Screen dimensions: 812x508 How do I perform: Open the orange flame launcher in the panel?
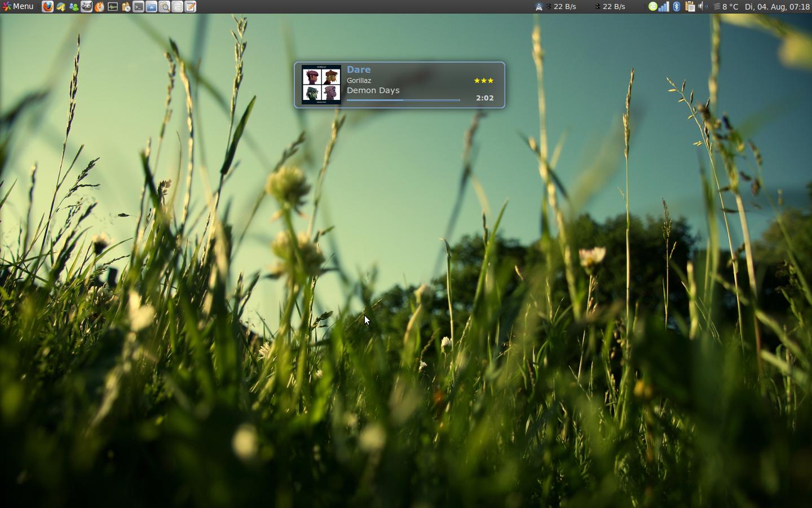click(99, 7)
